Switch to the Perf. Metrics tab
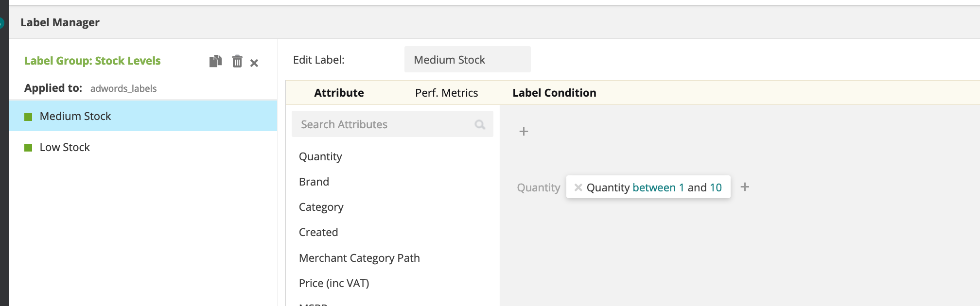The width and height of the screenshot is (980, 306). (x=446, y=93)
